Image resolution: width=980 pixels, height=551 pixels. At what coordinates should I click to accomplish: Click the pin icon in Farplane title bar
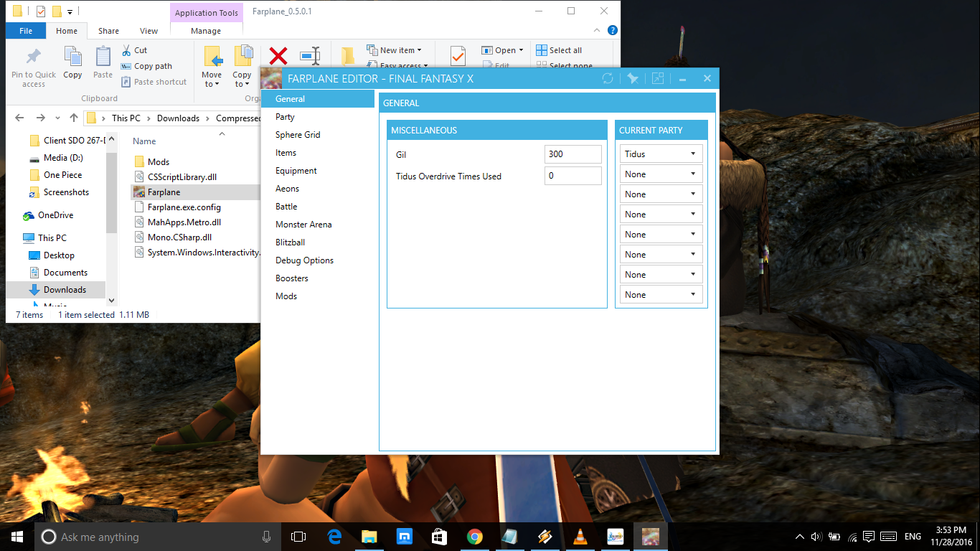633,79
